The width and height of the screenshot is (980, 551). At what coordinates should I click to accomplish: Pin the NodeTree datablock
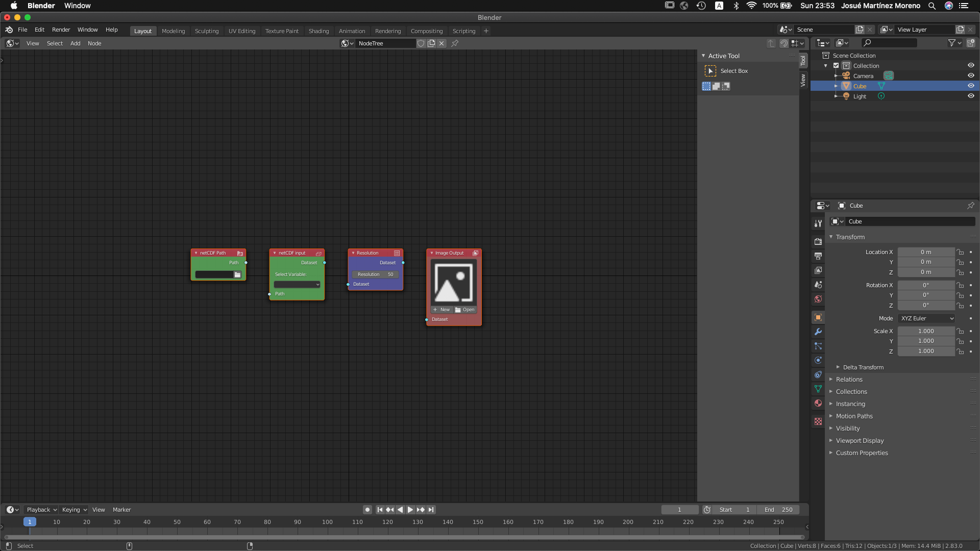click(455, 43)
